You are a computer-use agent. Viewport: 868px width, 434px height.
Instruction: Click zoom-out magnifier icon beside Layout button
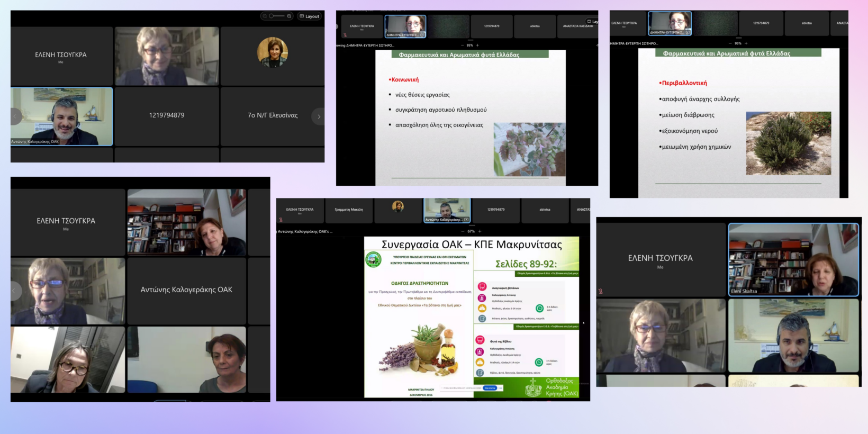click(265, 16)
